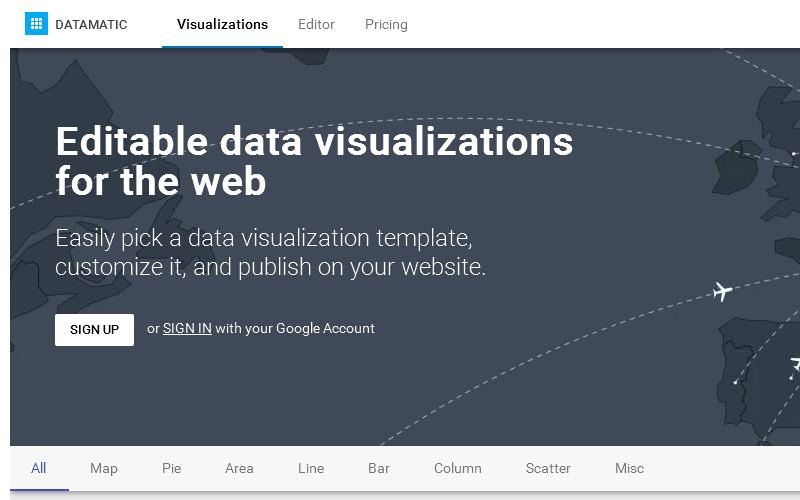This screenshot has height=500, width=800.
Task: View Scatter chart templates
Action: pyautogui.click(x=548, y=468)
